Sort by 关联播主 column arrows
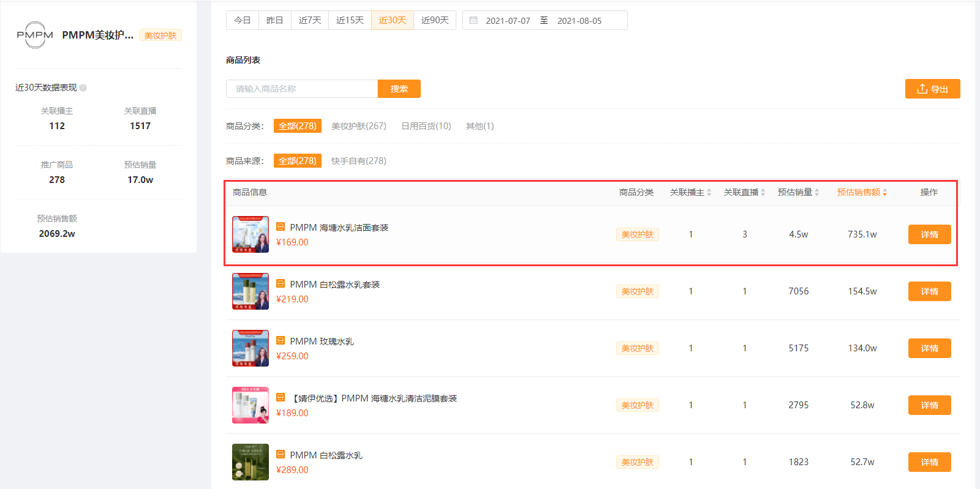Screen dimensions: 980x489 (x=709, y=192)
